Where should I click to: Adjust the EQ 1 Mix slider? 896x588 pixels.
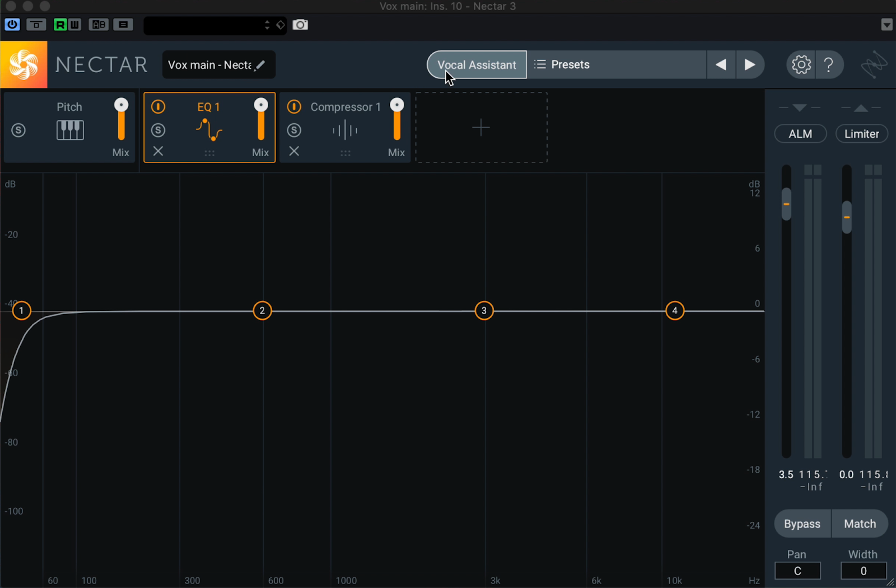(x=261, y=120)
